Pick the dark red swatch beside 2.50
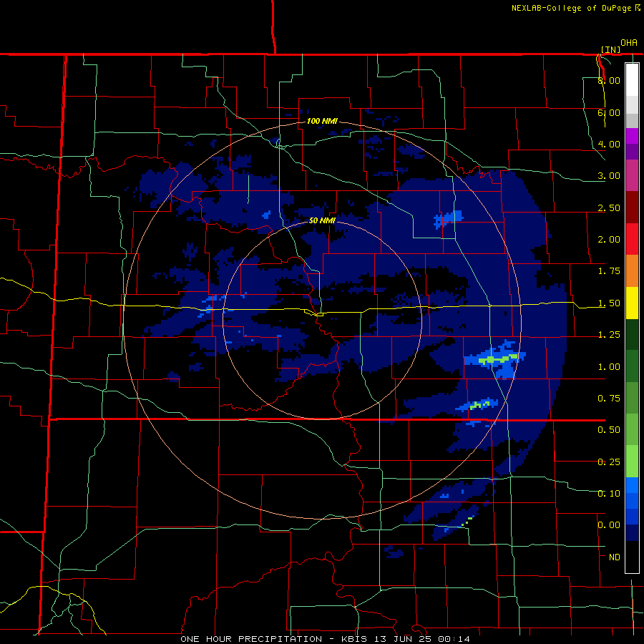Image resolution: width=644 pixels, height=644 pixels. click(x=632, y=207)
